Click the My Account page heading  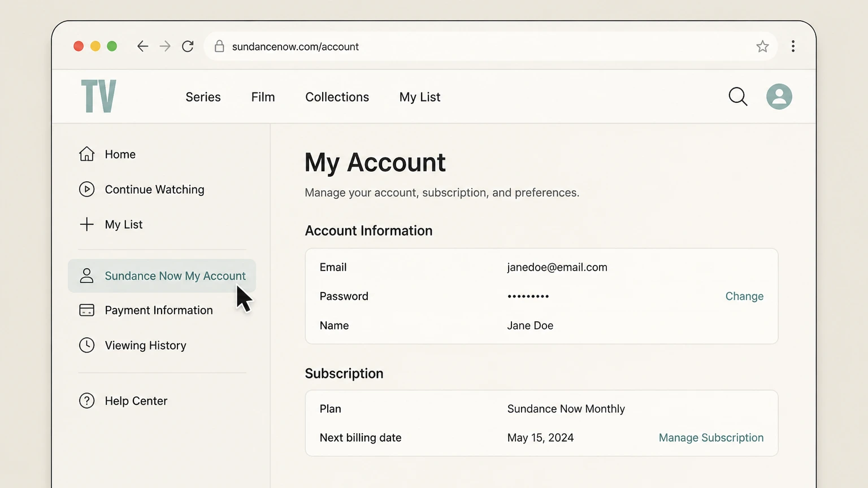click(375, 163)
